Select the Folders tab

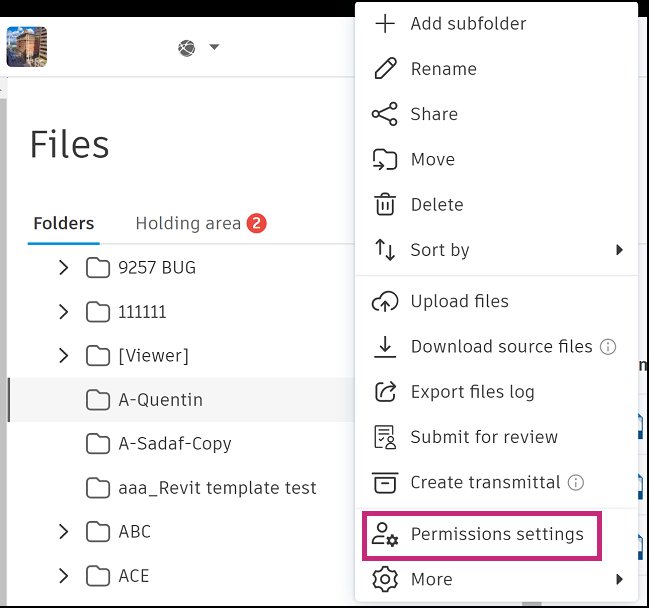(x=63, y=223)
